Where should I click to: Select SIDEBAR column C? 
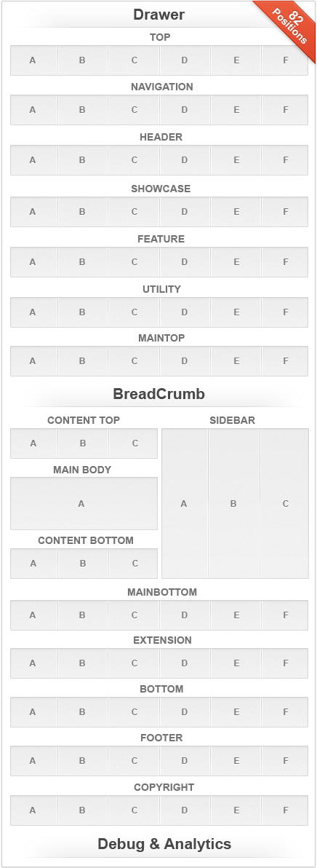(285, 504)
